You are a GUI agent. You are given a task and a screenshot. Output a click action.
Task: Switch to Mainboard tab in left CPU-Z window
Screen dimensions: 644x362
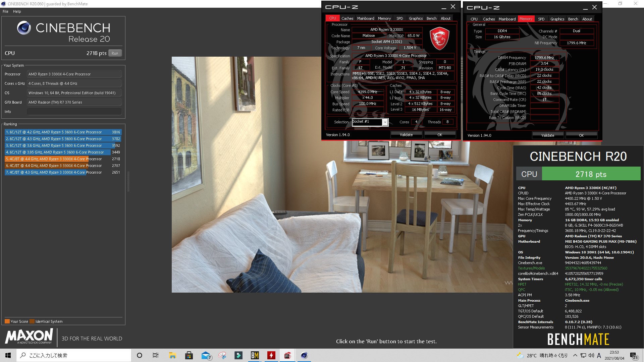click(x=366, y=18)
